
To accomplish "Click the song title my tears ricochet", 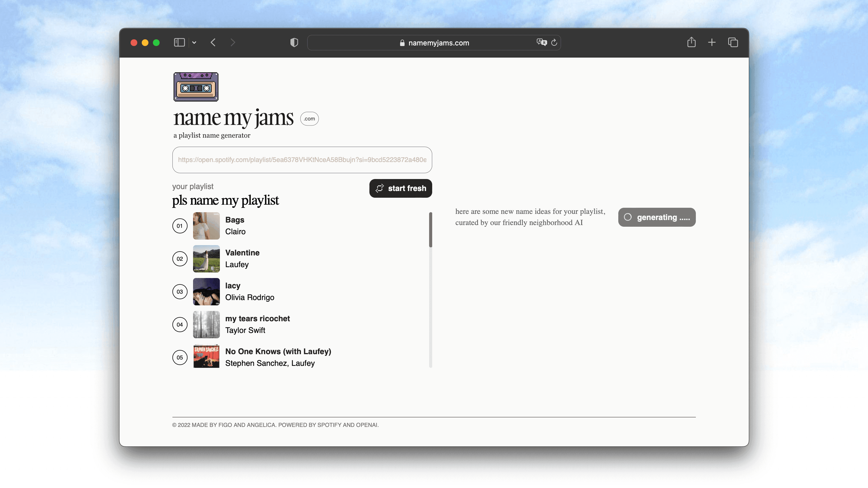I will (258, 319).
